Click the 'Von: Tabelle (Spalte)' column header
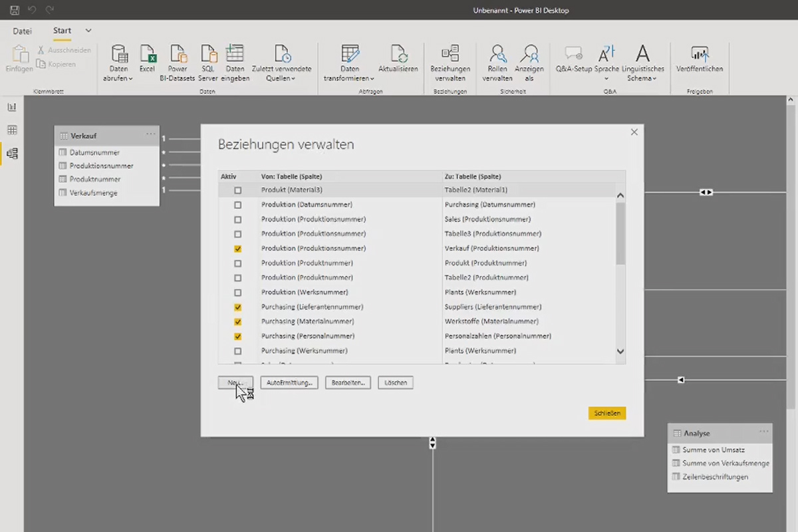Screen dimensions: 798x532 click(x=290, y=177)
